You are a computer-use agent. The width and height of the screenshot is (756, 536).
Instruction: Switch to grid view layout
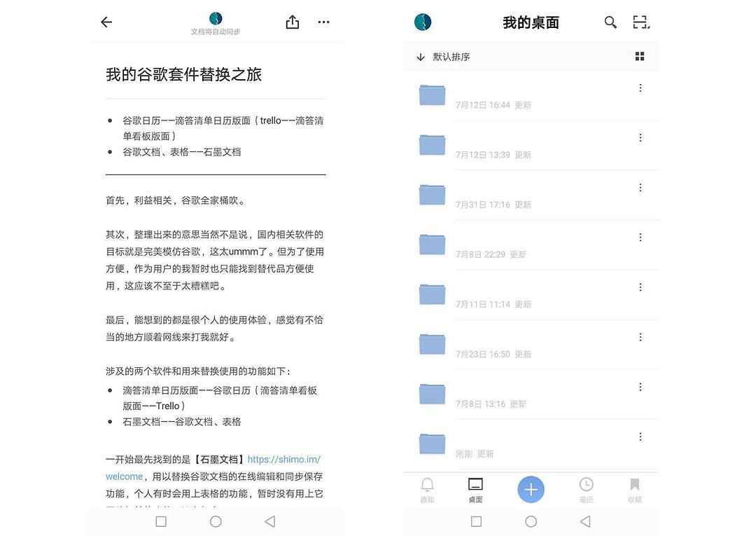click(640, 57)
